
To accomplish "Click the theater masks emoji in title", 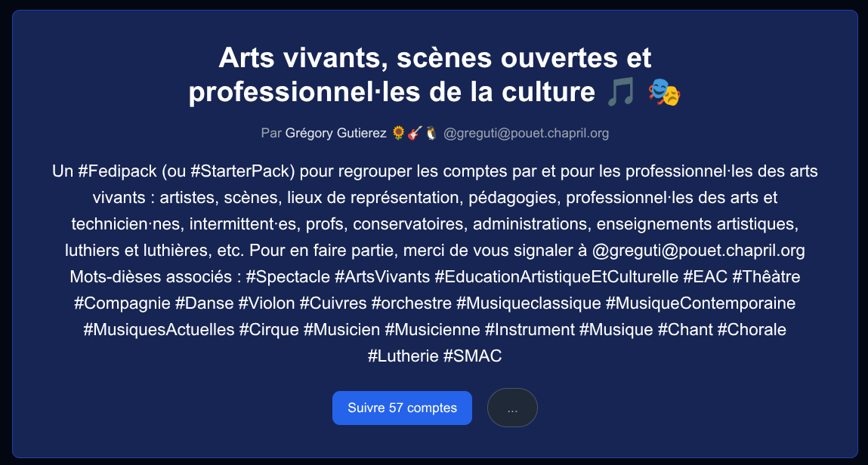I will pyautogui.click(x=664, y=92).
